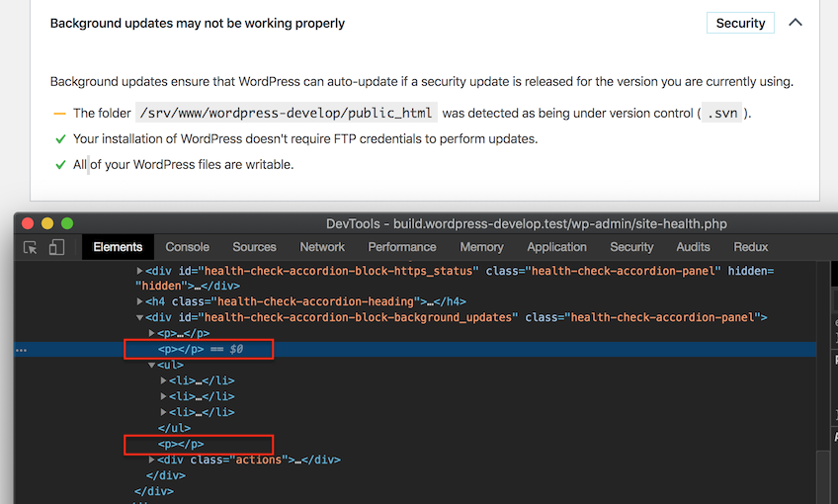Click the DevTools window title text

tap(527, 224)
